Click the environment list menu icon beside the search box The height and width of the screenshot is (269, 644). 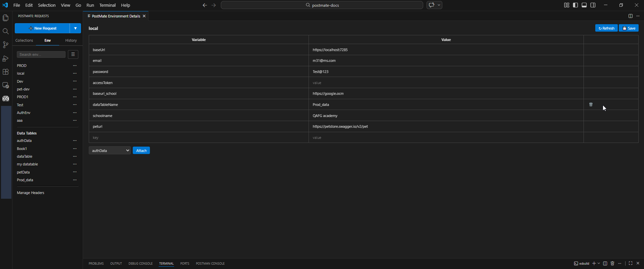[x=73, y=54]
